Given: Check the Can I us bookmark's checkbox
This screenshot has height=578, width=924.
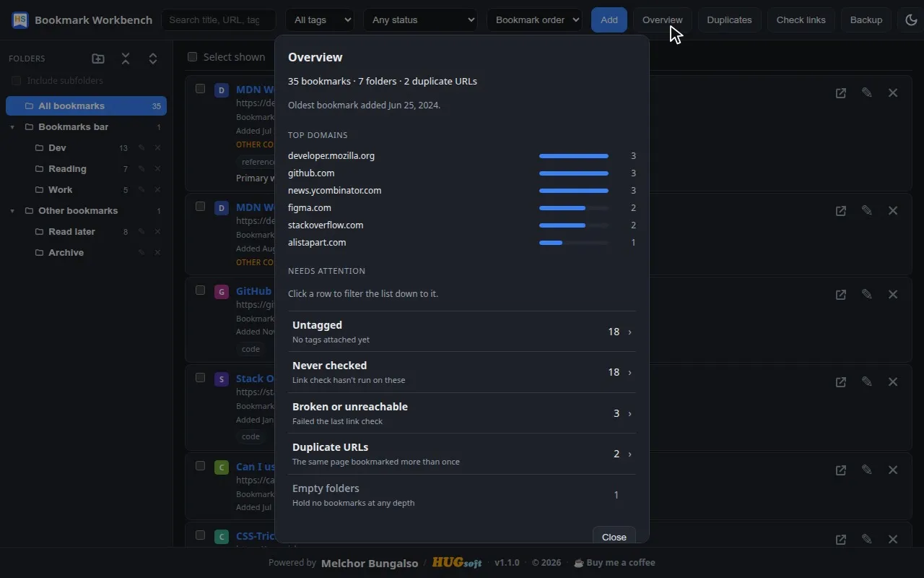Looking at the screenshot, I should coord(201,466).
